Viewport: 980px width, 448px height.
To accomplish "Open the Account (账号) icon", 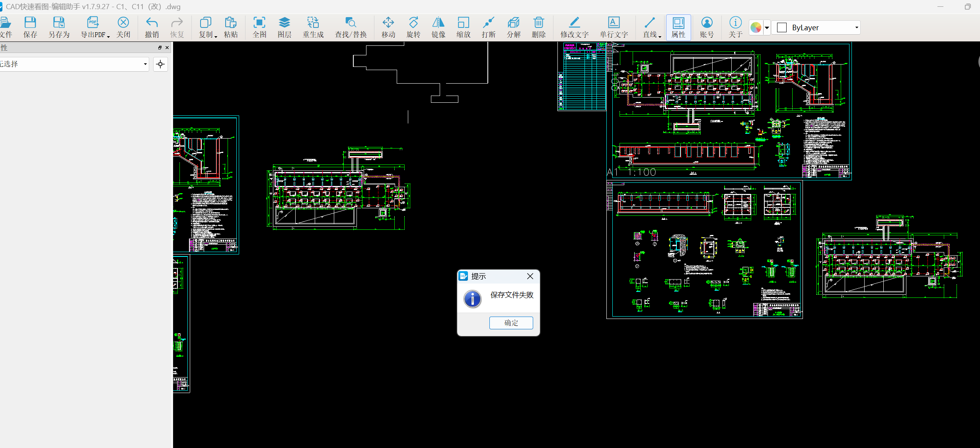I will click(707, 27).
